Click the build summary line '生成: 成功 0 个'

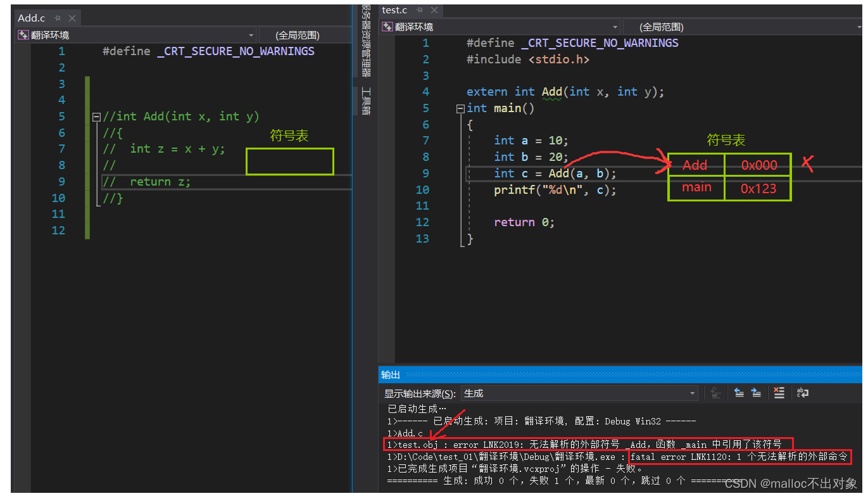pyautogui.click(x=563, y=481)
